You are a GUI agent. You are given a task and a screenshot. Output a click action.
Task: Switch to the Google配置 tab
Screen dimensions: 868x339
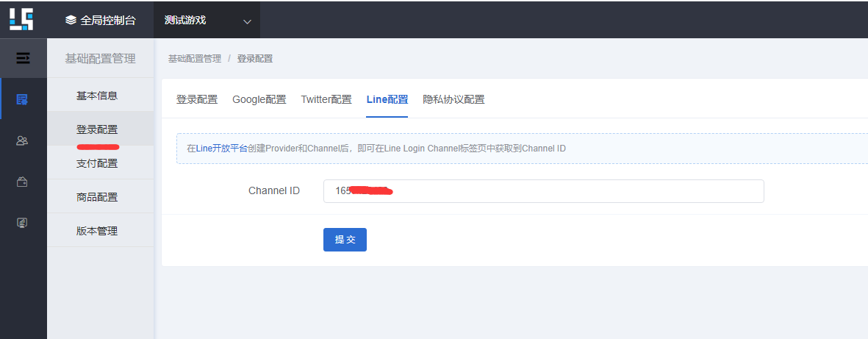pyautogui.click(x=259, y=100)
